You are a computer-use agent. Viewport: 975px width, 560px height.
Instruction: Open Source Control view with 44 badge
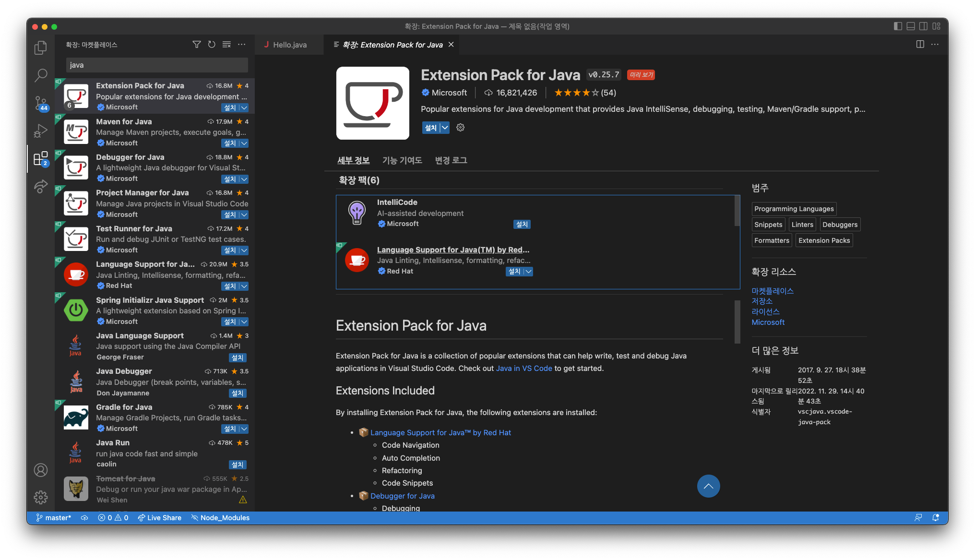[x=41, y=103]
